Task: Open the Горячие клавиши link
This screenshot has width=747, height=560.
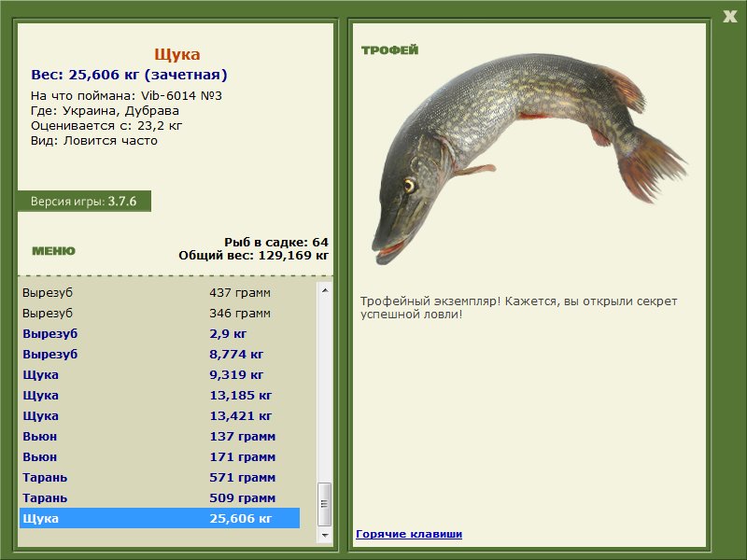Action: point(408,534)
